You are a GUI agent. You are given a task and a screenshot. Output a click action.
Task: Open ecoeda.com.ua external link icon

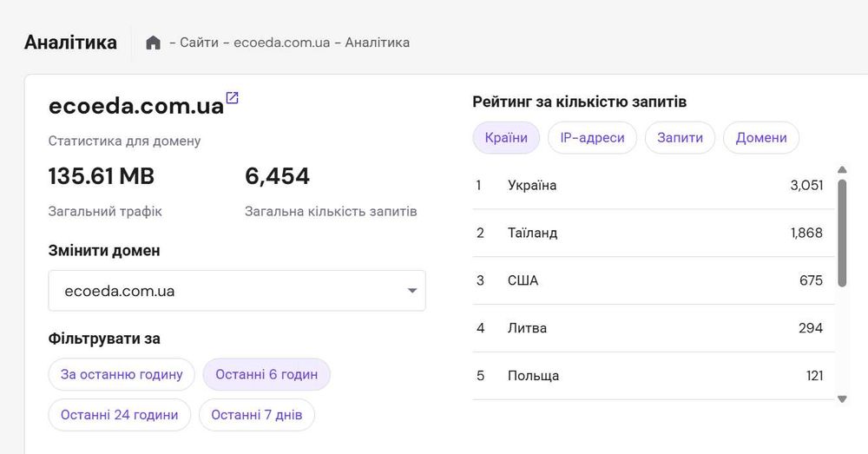point(232,98)
